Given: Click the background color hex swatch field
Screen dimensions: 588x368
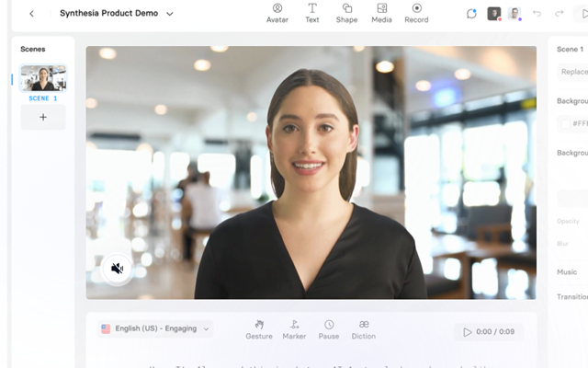Looking at the screenshot, I should [573, 123].
